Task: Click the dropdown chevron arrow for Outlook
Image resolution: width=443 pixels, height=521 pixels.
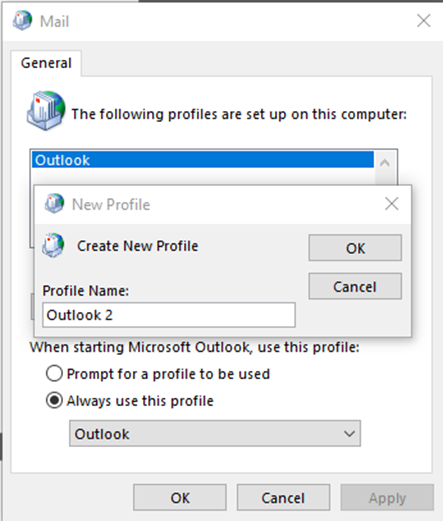Action: coord(349,434)
